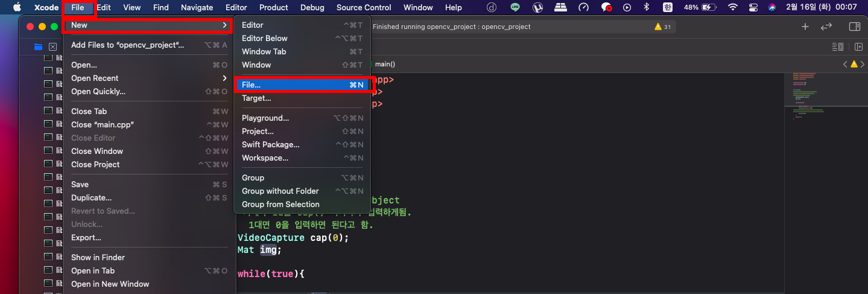Click the speedometer menu bar icon

(x=583, y=7)
